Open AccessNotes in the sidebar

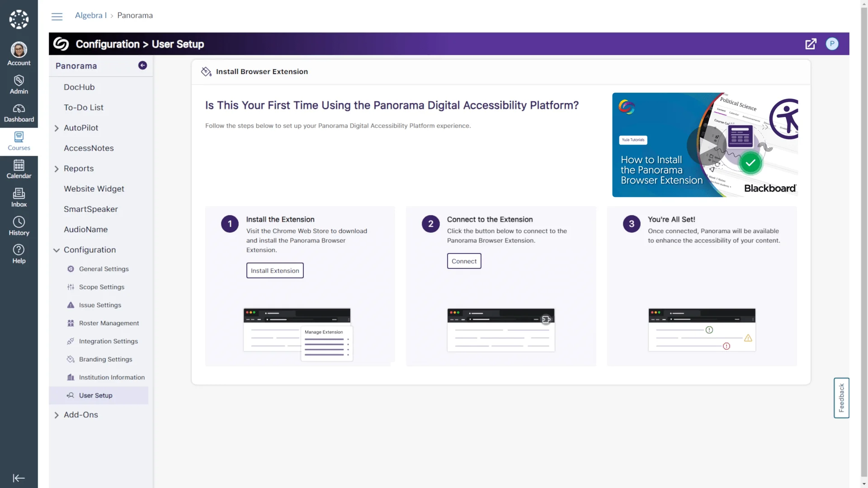[89, 148]
